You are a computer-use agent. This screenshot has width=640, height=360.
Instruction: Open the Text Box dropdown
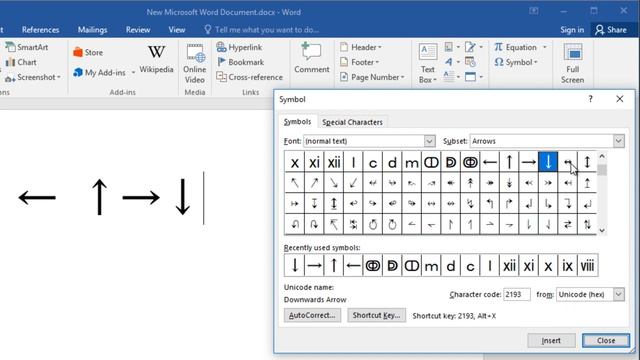pos(428,64)
